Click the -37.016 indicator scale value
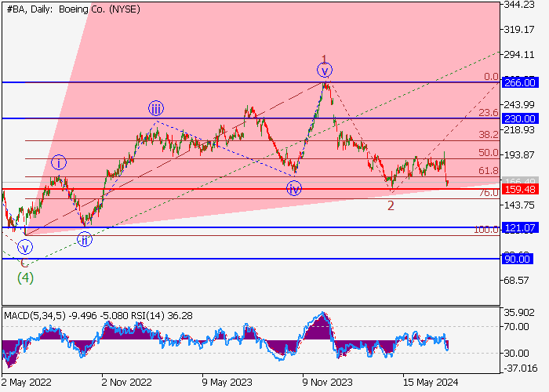The width and height of the screenshot is (549, 392). tap(521, 368)
